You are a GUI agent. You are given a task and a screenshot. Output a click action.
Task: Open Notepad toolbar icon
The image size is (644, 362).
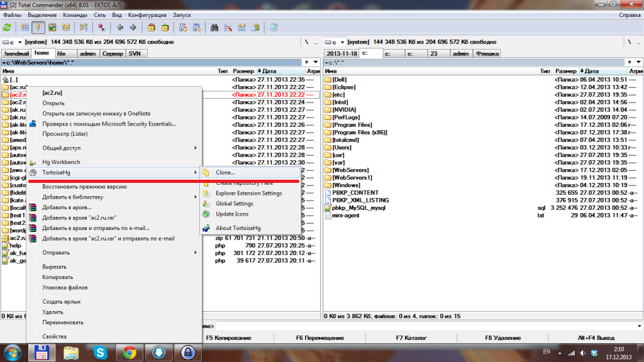(274, 28)
